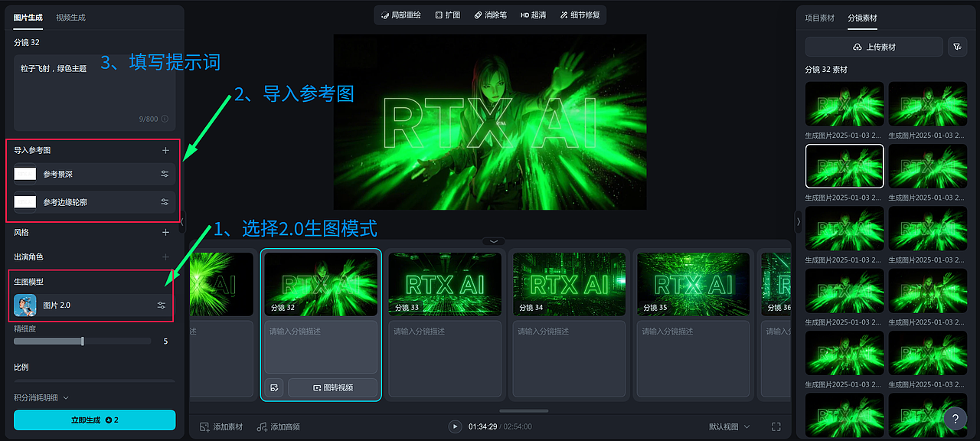
Task: Click the 参考景深 reference thumbnail
Action: tap(25, 174)
